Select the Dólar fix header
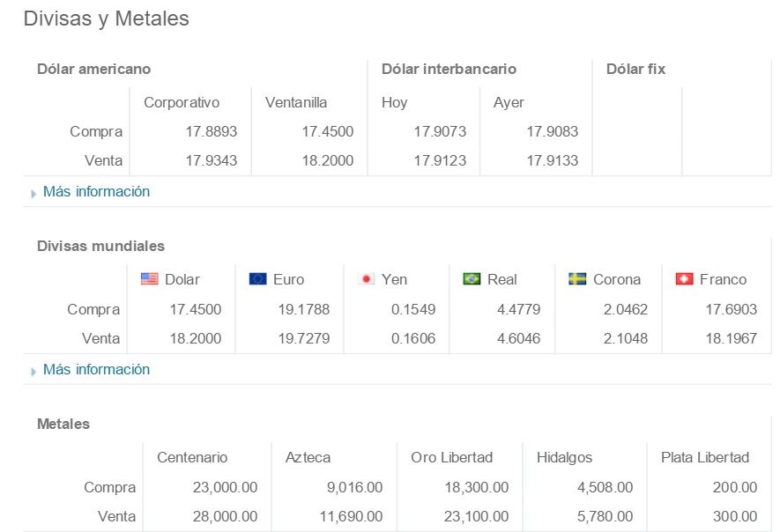780x532 pixels. click(x=635, y=69)
